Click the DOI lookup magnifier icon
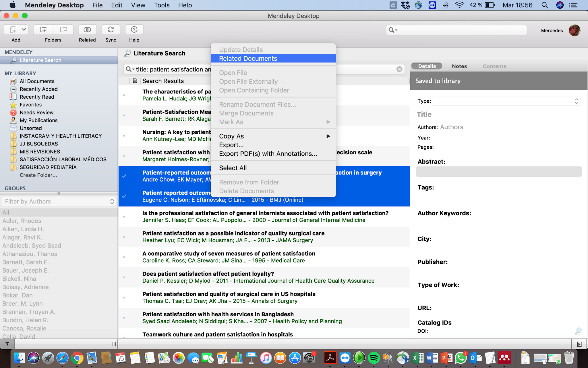This screenshot has height=368, width=588. [578, 331]
